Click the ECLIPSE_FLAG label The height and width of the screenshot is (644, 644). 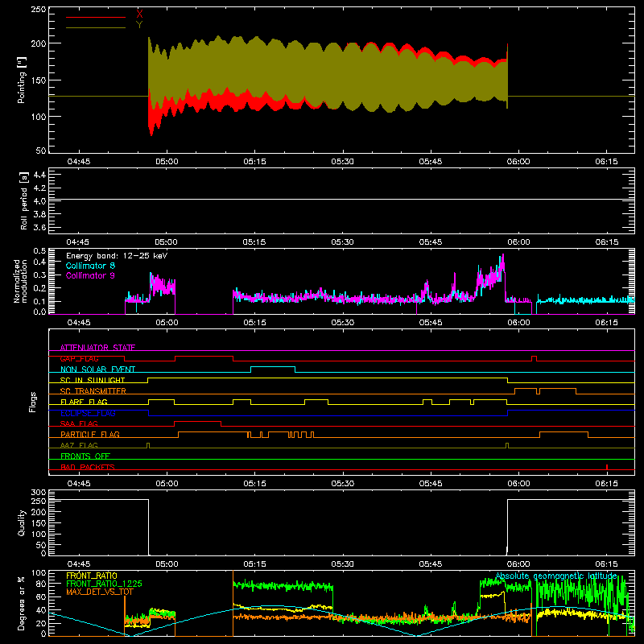click(x=88, y=413)
